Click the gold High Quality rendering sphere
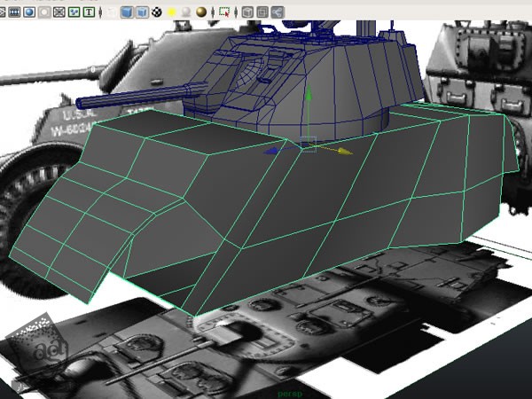 pyautogui.click(x=201, y=12)
